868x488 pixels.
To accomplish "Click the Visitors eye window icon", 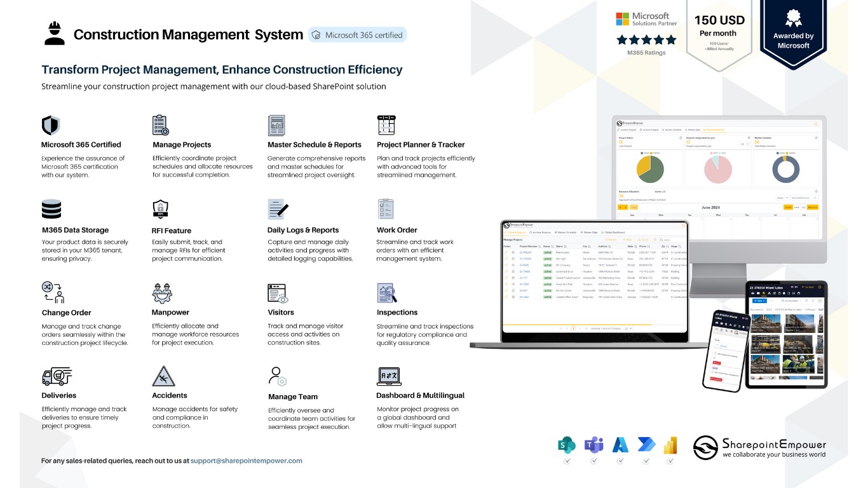I will pyautogui.click(x=278, y=293).
